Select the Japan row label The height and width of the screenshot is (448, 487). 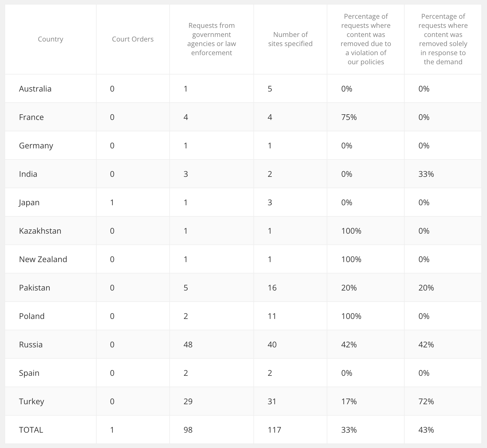click(29, 202)
